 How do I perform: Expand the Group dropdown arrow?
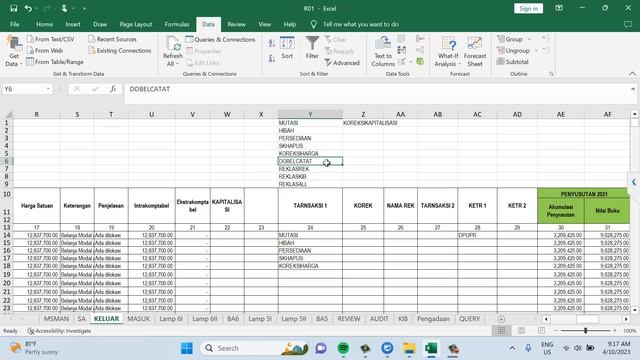pyautogui.click(x=529, y=40)
